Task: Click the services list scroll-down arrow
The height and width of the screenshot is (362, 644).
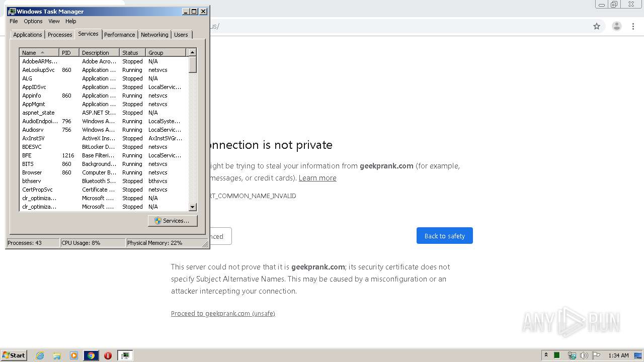Action: (x=192, y=207)
